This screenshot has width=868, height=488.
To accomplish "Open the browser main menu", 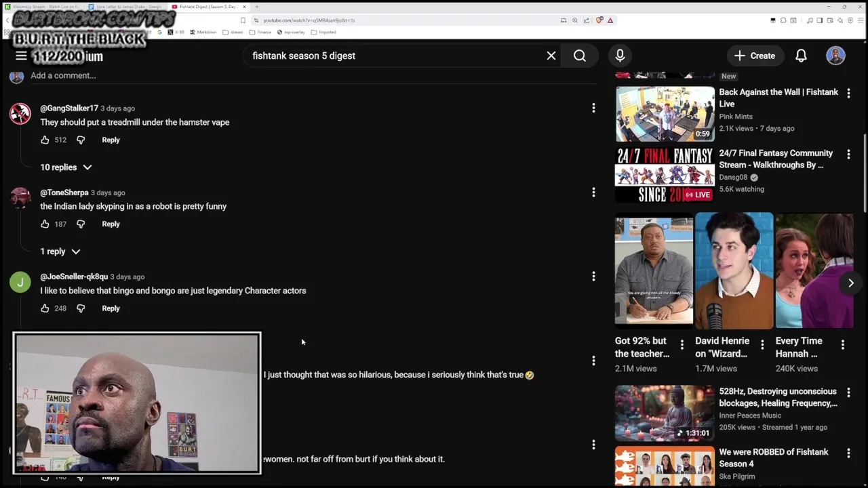I will click(859, 20).
